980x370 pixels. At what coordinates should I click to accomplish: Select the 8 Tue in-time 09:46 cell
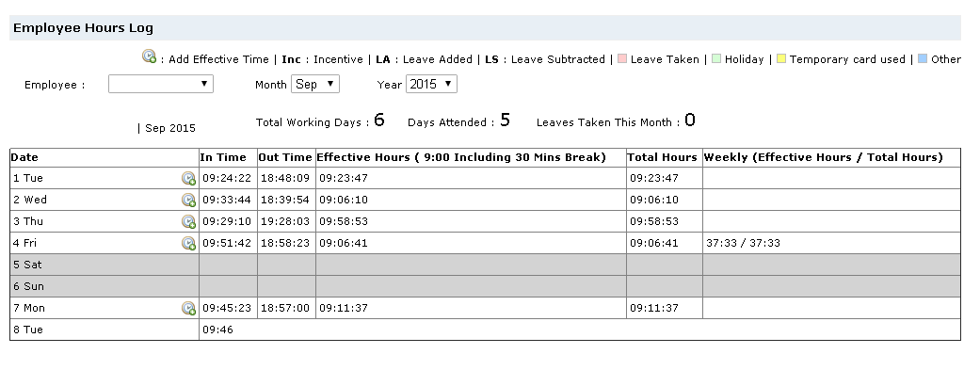pyautogui.click(x=217, y=330)
